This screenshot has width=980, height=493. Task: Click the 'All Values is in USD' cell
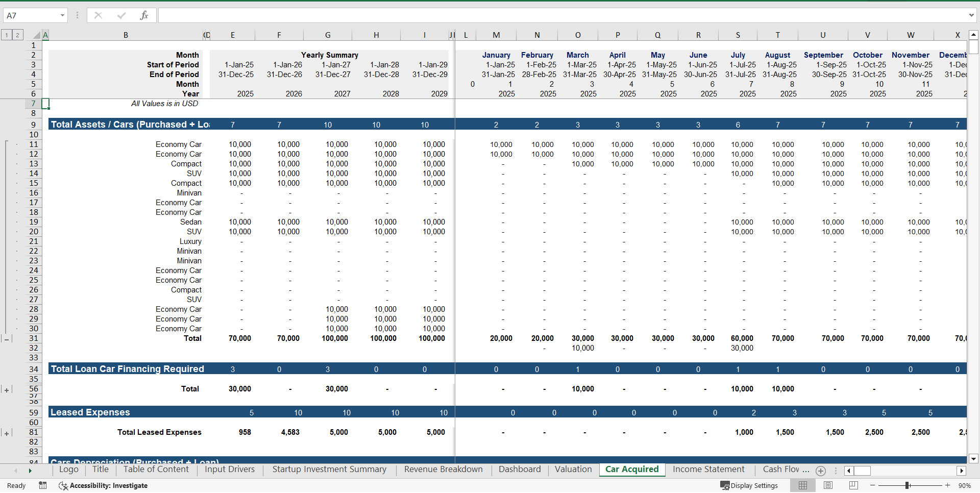(x=164, y=104)
